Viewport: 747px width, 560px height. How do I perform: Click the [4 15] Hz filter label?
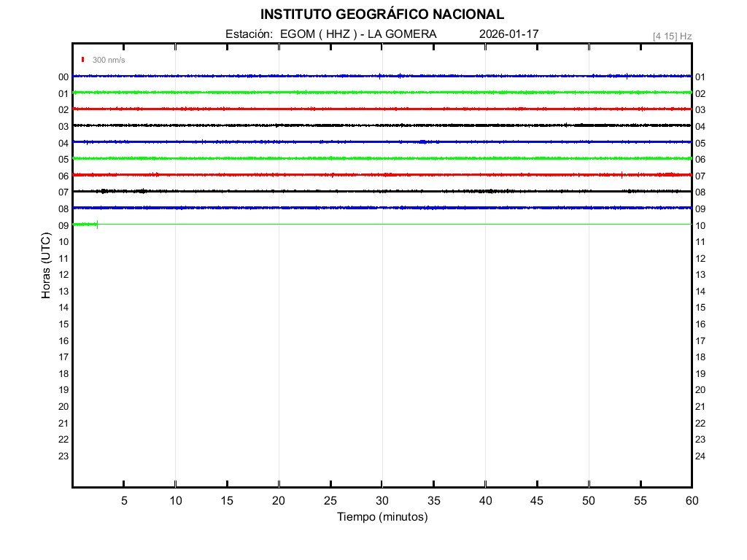672,36
